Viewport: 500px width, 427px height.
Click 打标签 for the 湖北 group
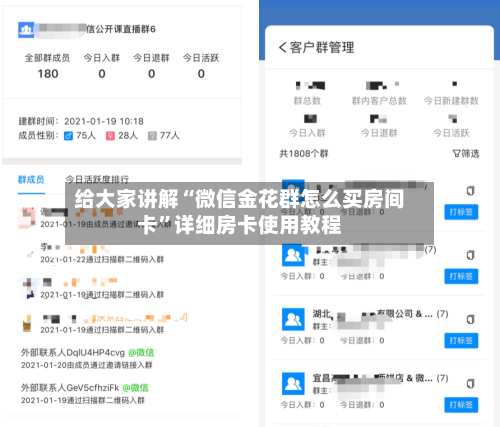461,341
